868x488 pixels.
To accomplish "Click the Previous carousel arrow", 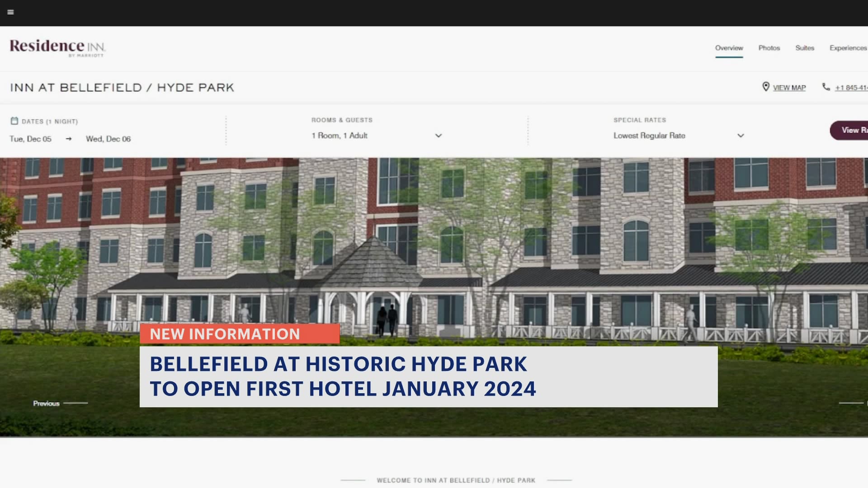I will click(x=47, y=403).
